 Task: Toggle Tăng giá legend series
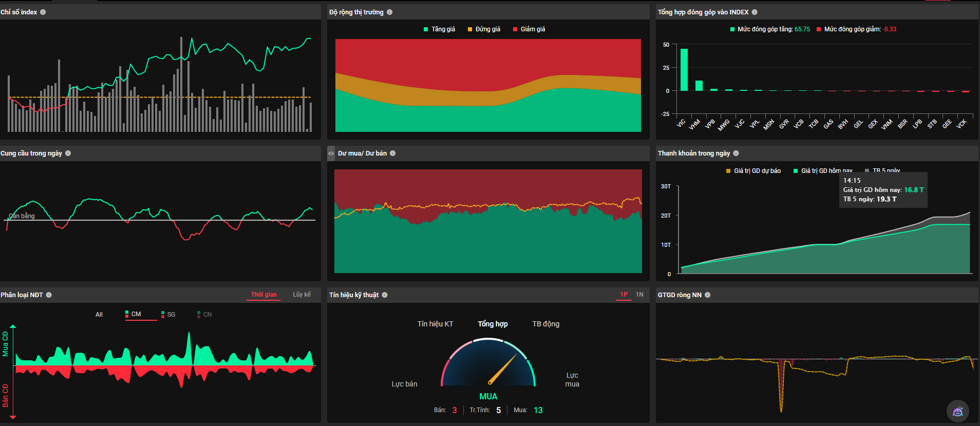(x=439, y=29)
